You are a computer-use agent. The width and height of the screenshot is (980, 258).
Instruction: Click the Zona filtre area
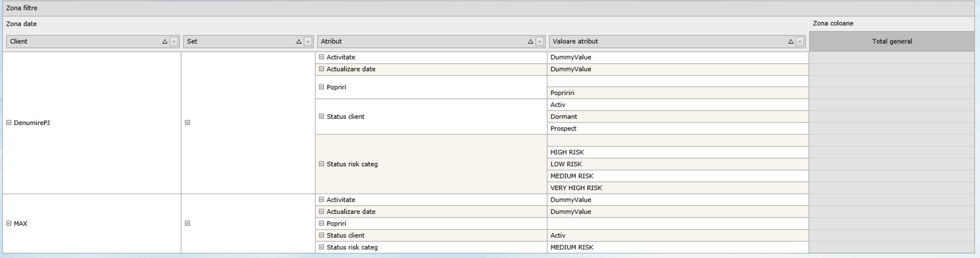click(x=490, y=8)
